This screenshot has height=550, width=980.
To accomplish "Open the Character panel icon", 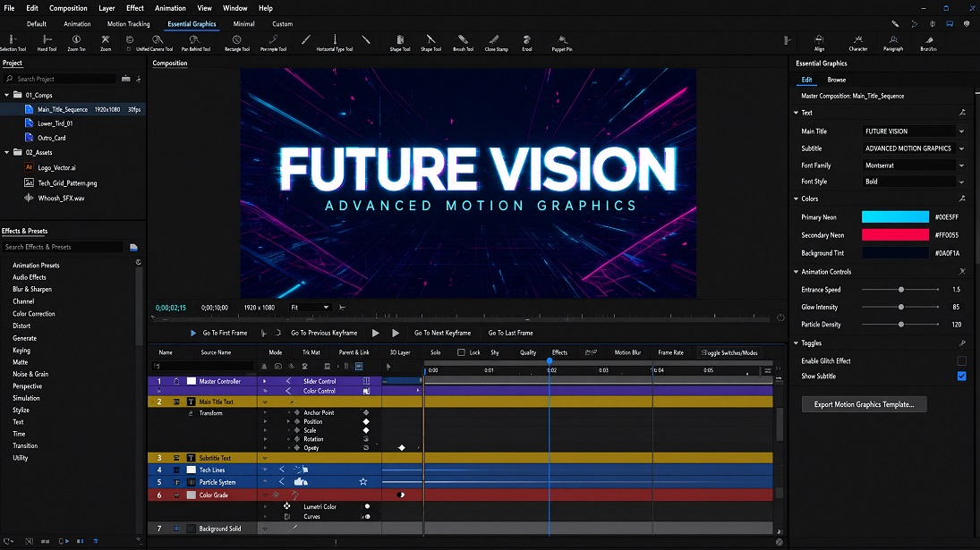I will pyautogui.click(x=858, y=42).
